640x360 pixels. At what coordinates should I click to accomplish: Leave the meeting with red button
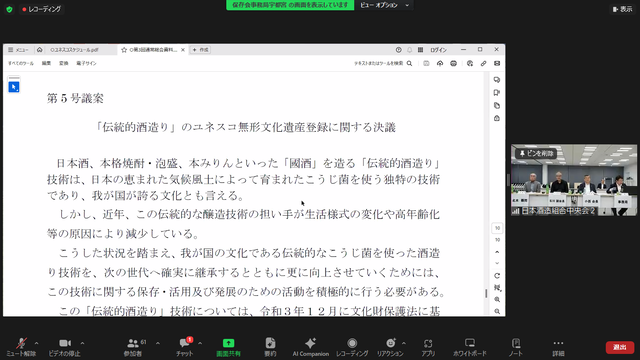[x=620, y=347]
